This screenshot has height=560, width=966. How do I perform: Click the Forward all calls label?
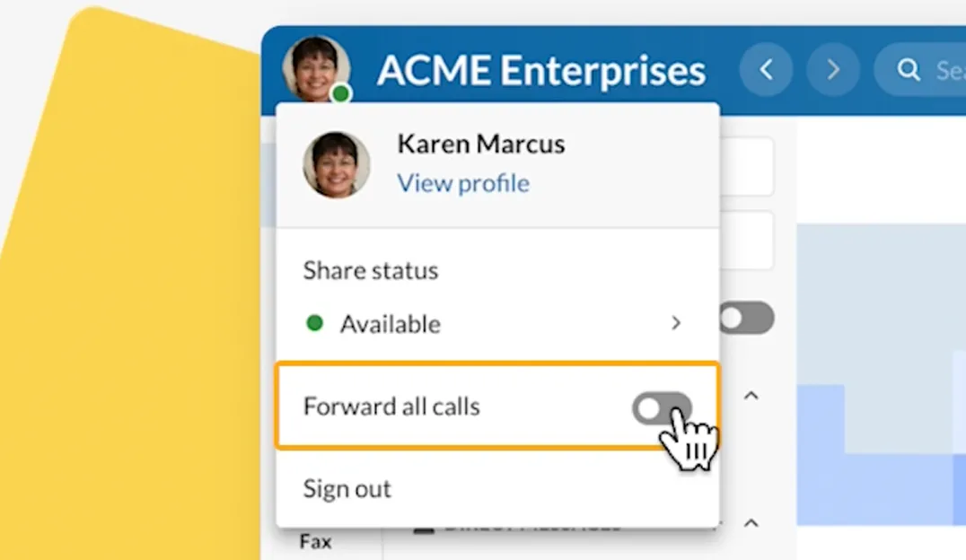click(x=391, y=407)
